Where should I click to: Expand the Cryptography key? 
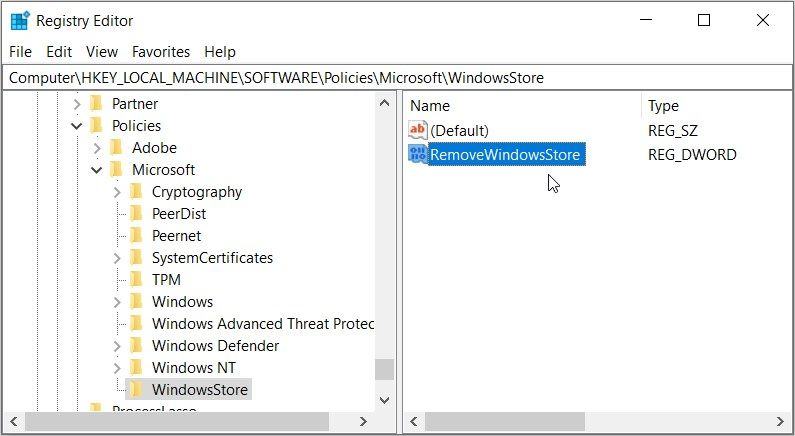117,192
